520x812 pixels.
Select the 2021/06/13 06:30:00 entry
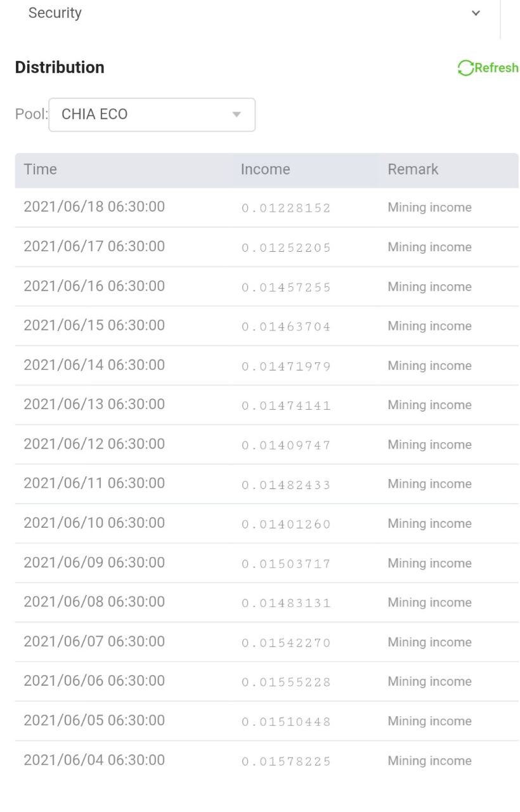[94, 405]
